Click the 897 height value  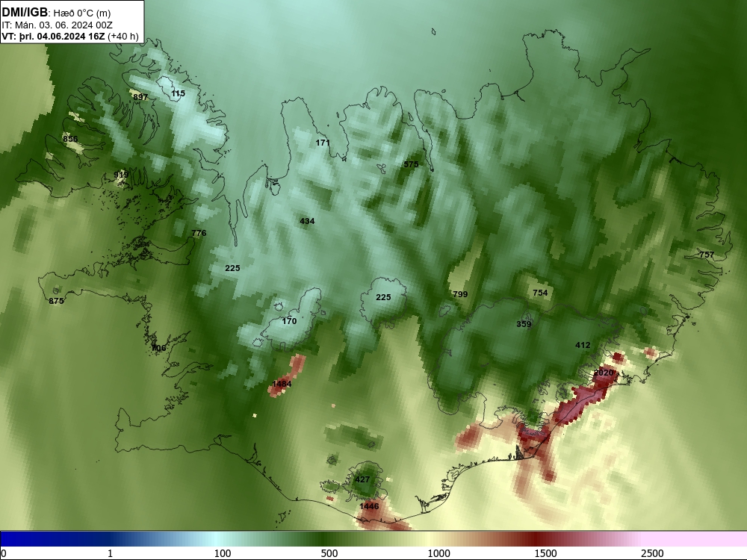pos(140,97)
